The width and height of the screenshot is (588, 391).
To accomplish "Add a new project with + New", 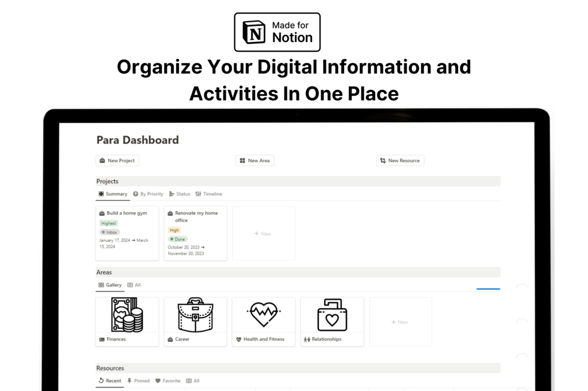I will [264, 233].
